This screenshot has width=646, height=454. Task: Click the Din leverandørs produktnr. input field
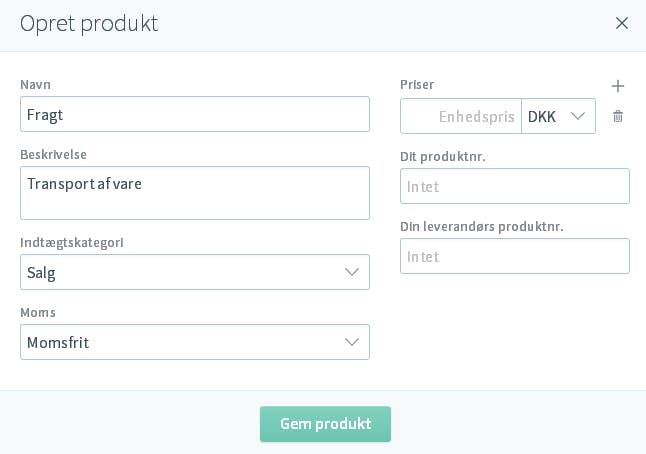tap(515, 256)
